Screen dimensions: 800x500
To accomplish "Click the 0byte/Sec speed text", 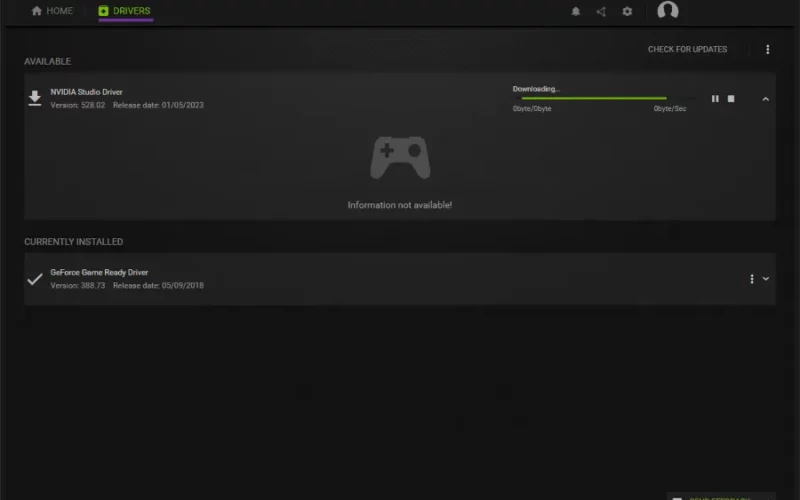I will 670,109.
